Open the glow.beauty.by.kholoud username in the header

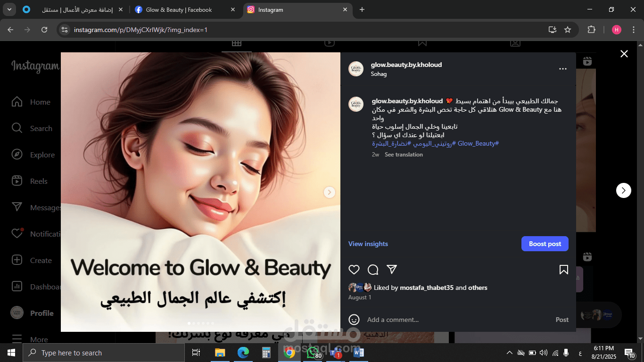(406, 65)
